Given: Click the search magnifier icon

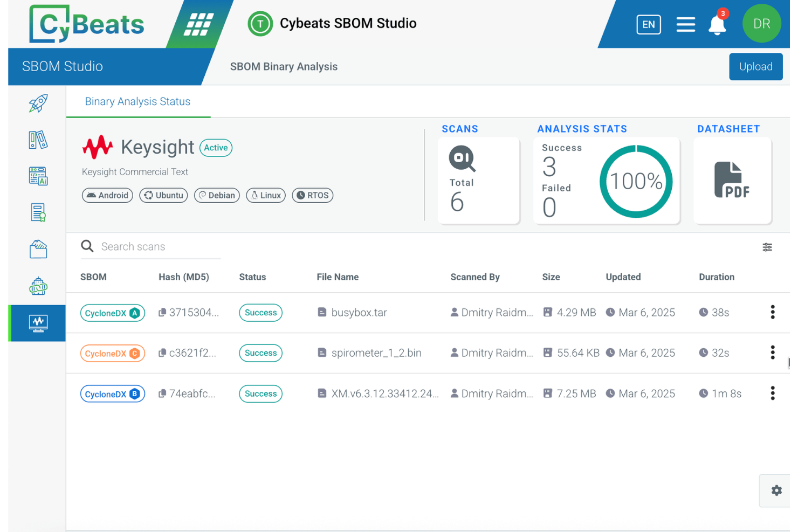Looking at the screenshot, I should 87,246.
